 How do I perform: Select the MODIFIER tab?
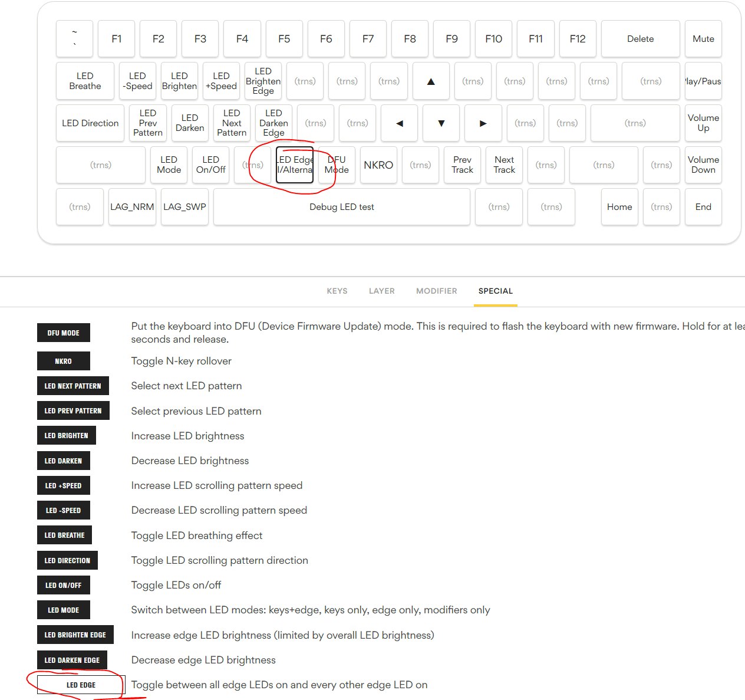[437, 291]
